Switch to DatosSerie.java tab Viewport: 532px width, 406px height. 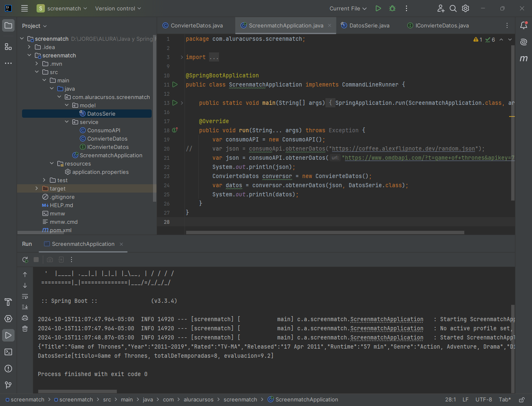pyautogui.click(x=365, y=25)
